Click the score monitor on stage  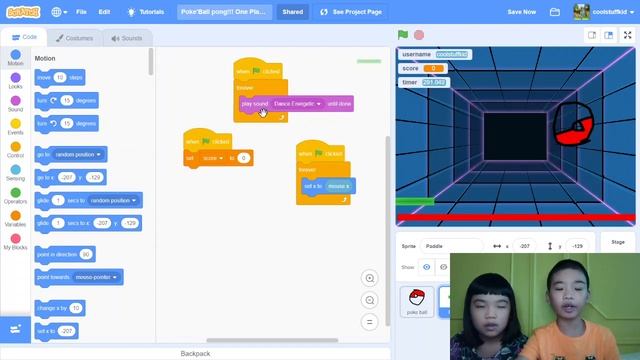422,68
